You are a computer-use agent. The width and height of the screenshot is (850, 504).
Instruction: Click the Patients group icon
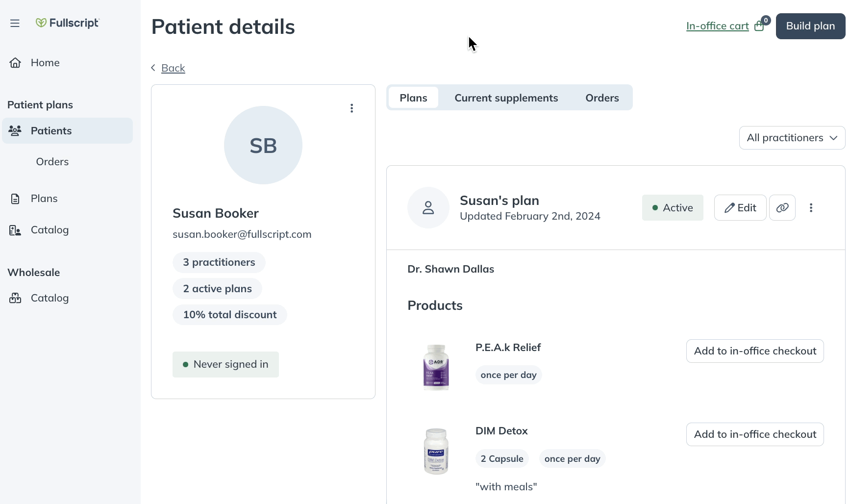15,130
